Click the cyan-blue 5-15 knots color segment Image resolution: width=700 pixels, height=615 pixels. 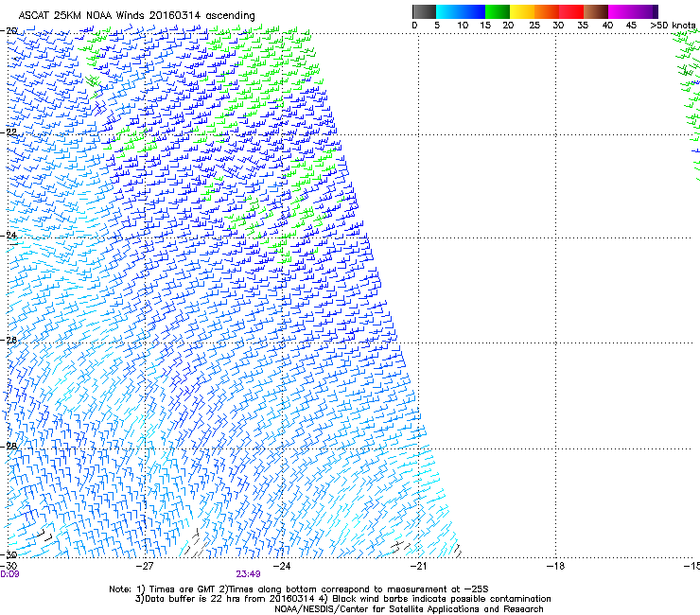[x=461, y=11]
